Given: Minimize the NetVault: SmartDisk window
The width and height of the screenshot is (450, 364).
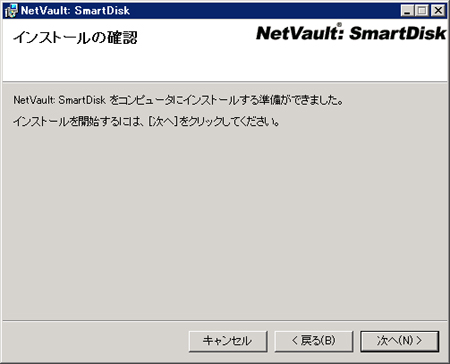Looking at the screenshot, I should tap(407, 11).
